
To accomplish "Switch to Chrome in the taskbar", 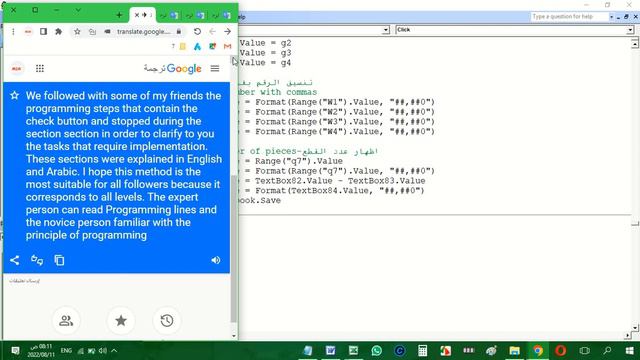I will 538,351.
